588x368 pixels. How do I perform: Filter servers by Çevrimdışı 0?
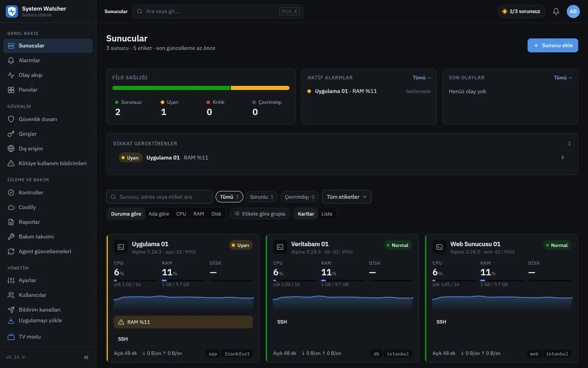point(300,197)
